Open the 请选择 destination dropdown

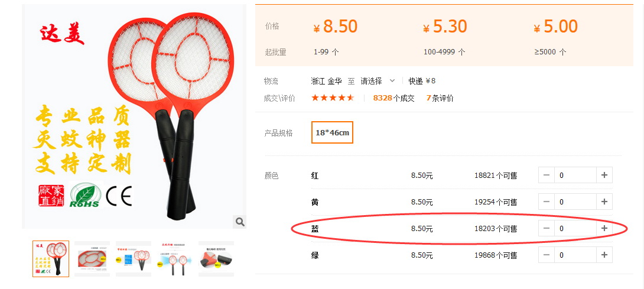point(378,81)
